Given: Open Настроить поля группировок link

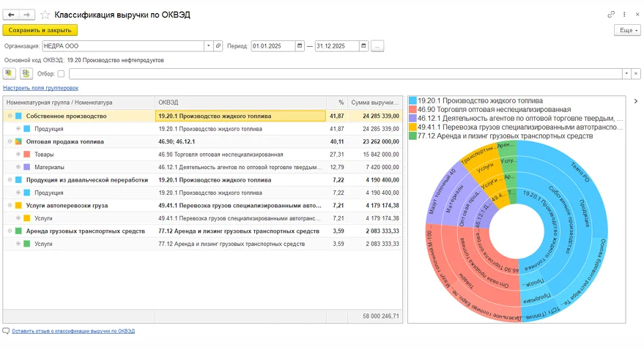Looking at the screenshot, I should pos(40,88).
